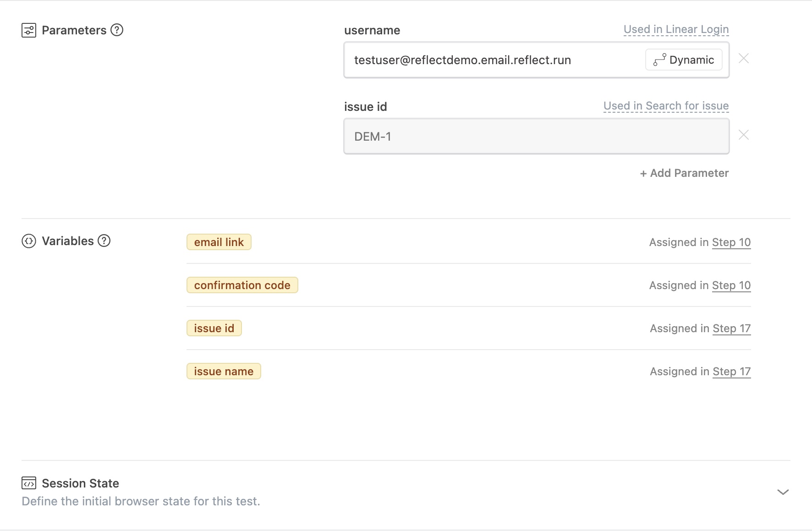Open the Session State heading
Image resolution: width=812 pixels, height=531 pixels.
pos(80,483)
